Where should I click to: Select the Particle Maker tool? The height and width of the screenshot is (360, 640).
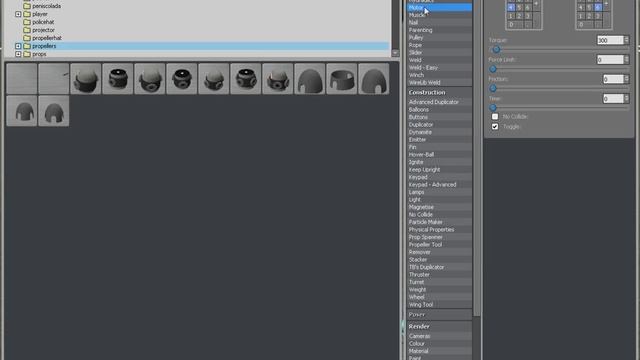point(439,222)
